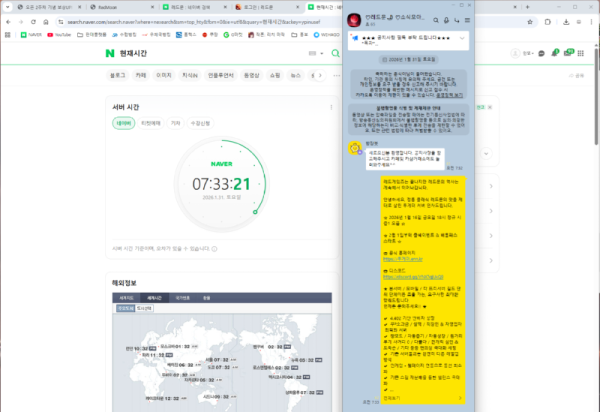Screen dimensions: 600x412
Task: Open Naver notifications bell
Action: pos(554,53)
